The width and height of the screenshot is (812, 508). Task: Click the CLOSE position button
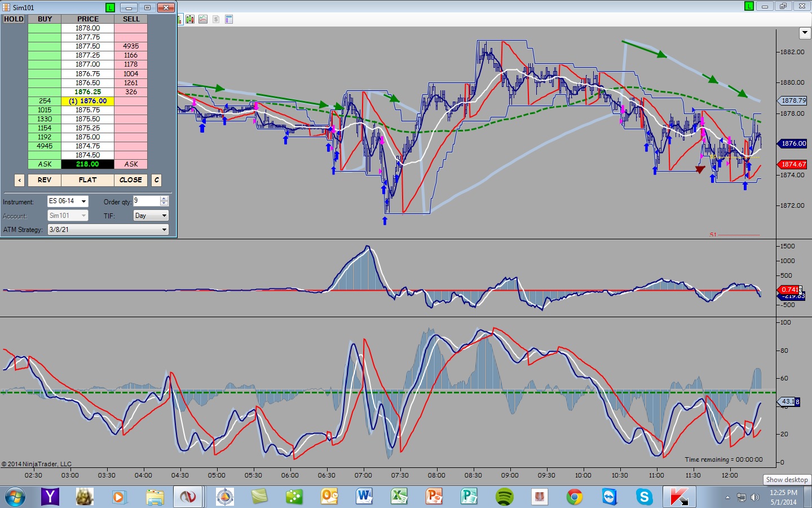131,180
